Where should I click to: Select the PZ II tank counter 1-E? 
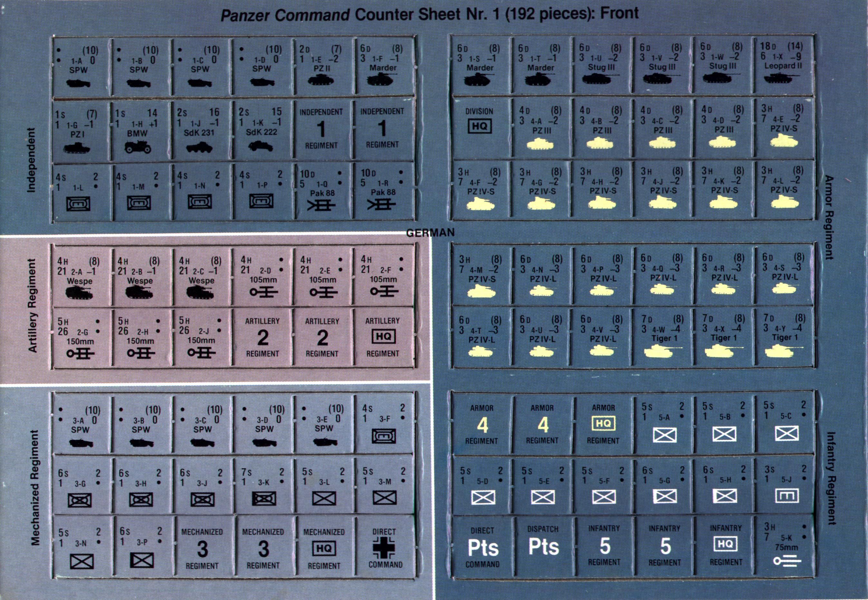click(x=321, y=66)
